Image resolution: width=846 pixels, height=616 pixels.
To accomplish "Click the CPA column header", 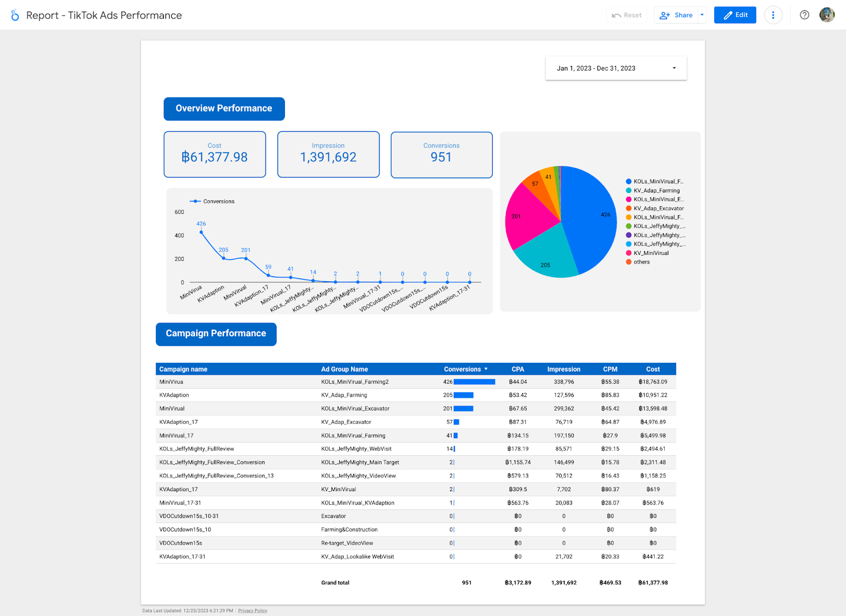I will (x=518, y=369).
